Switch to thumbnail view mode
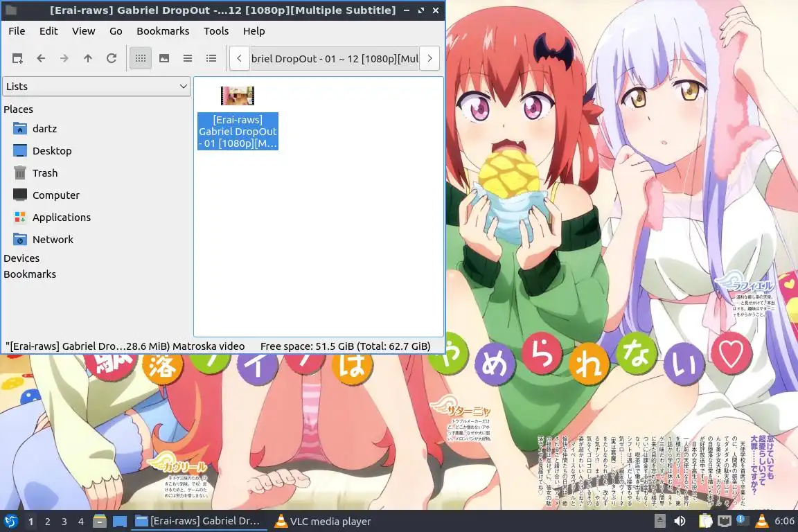This screenshot has height=532, width=798. pos(164,58)
